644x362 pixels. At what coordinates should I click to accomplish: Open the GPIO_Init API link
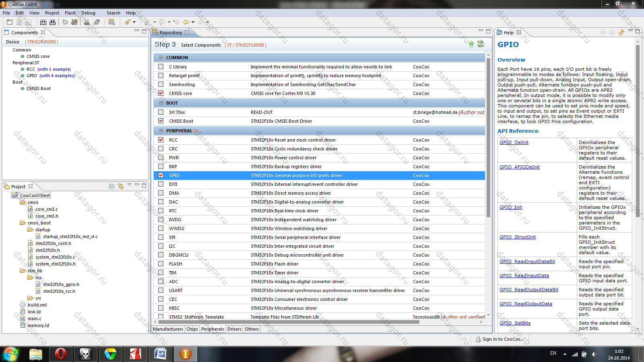tap(511, 207)
